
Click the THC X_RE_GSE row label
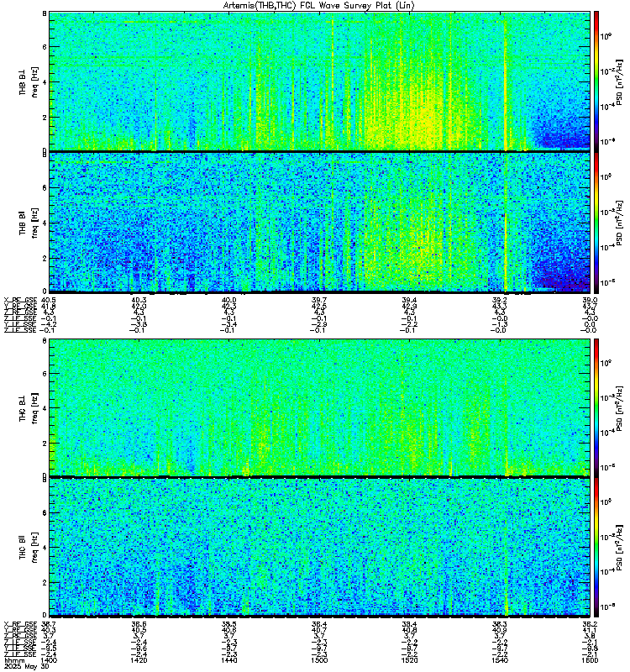point(20,624)
